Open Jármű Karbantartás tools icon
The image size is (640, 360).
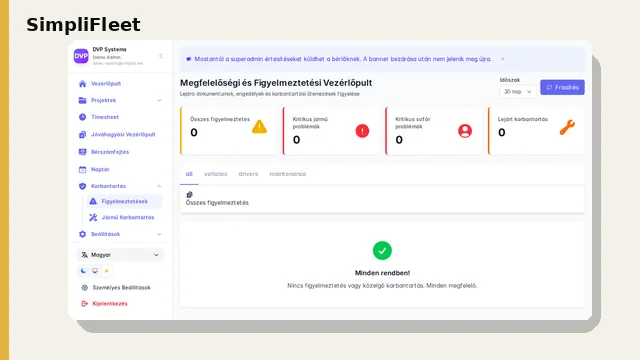93,218
